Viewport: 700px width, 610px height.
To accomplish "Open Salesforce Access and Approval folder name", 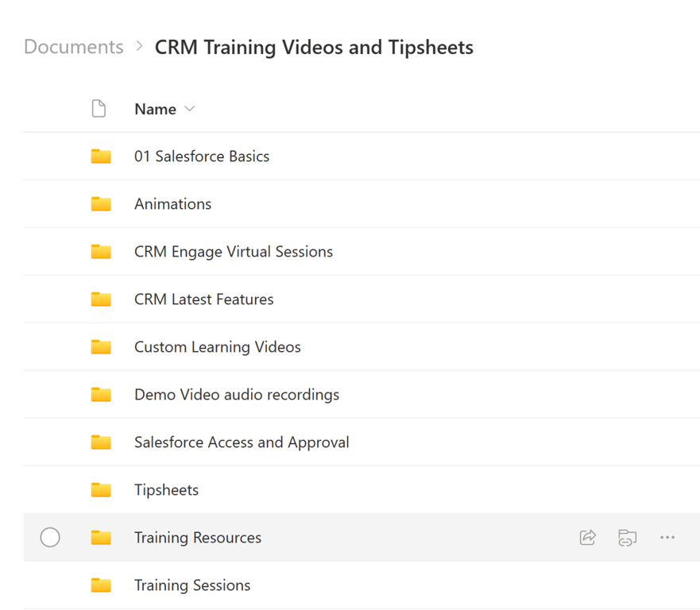I will (242, 442).
